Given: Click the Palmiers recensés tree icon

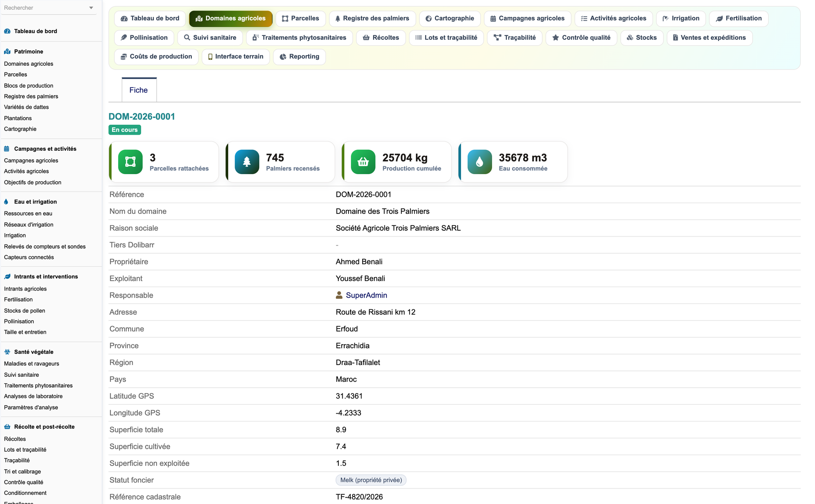Looking at the screenshot, I should coord(247,162).
